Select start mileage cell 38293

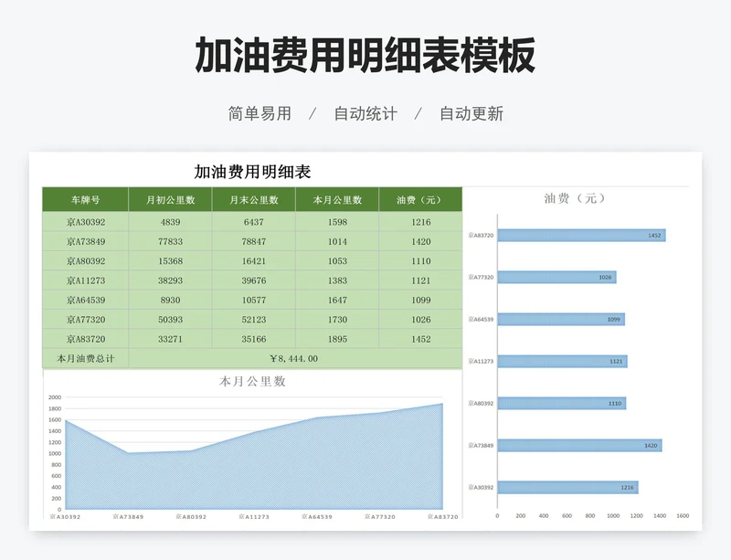[170, 280]
